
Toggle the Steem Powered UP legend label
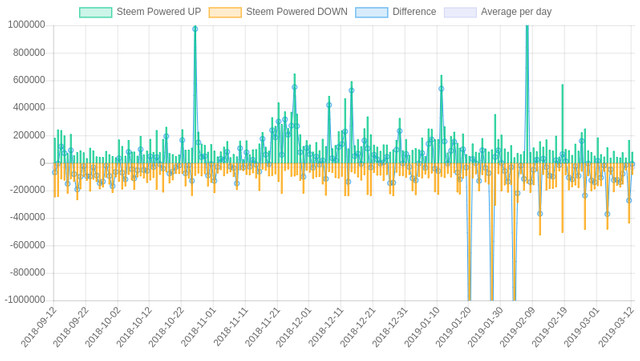coord(159,12)
